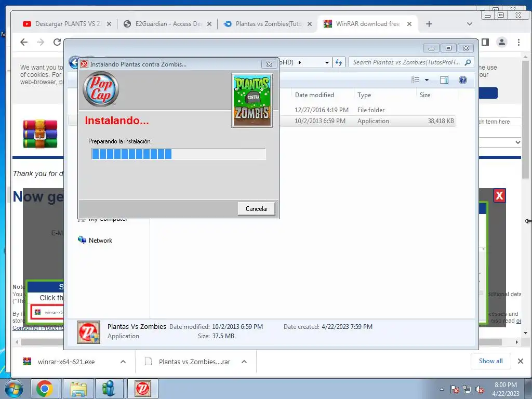Refresh the Explorer folder view
This screenshot has width=532, height=399.
(x=339, y=62)
